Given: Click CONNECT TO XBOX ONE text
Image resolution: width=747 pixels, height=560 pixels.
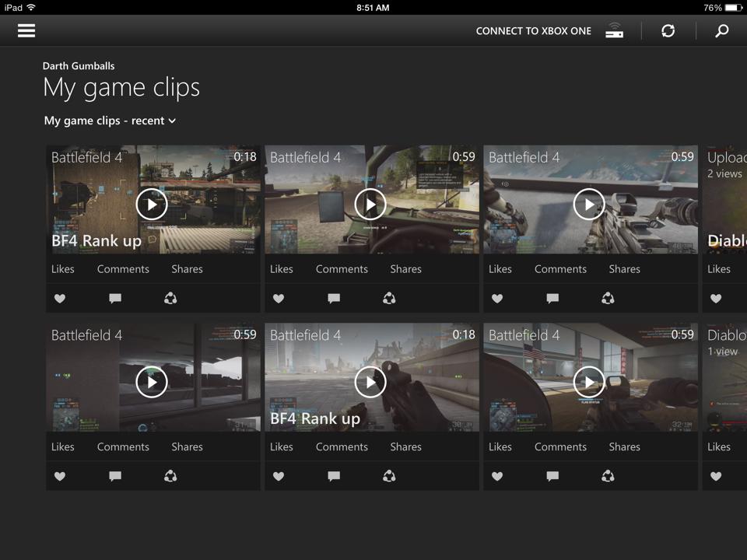Looking at the screenshot, I should tap(533, 31).
